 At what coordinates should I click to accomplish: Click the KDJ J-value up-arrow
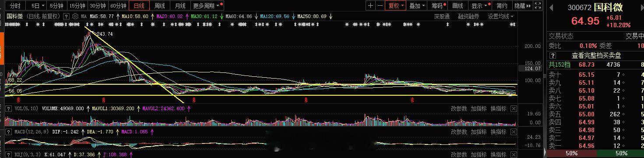coord(130,154)
